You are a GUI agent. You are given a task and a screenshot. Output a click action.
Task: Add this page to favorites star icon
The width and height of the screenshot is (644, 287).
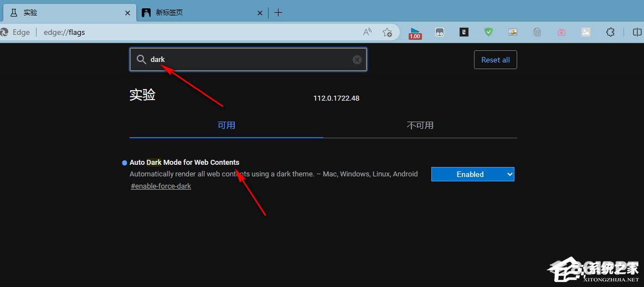click(x=387, y=32)
